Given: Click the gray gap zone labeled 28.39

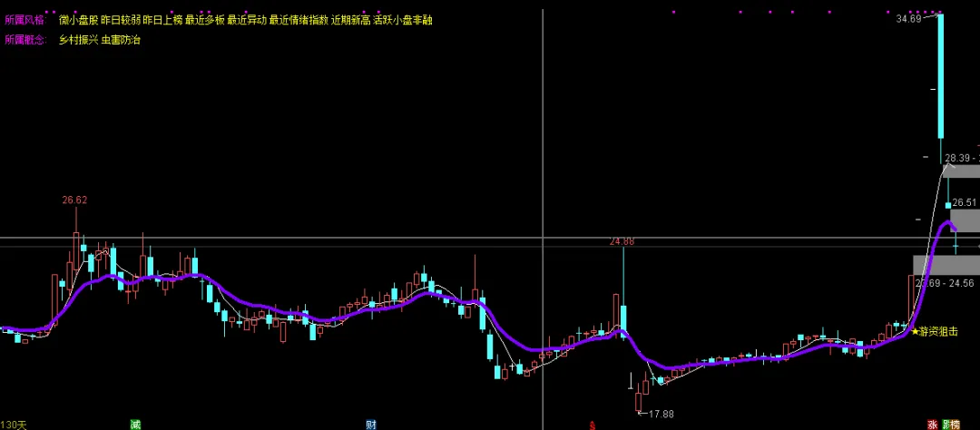Looking at the screenshot, I should [x=961, y=171].
